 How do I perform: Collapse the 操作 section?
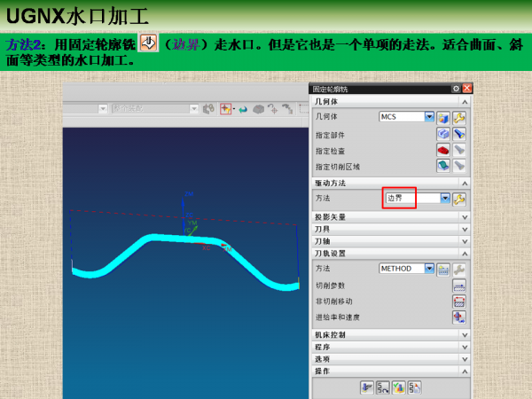click(465, 372)
